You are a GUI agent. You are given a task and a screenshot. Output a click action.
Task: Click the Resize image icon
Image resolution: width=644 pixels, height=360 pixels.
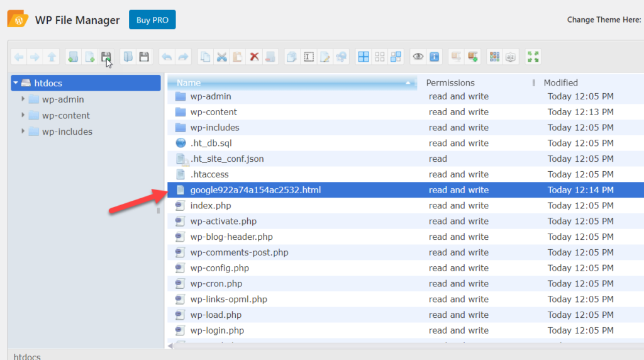tap(341, 57)
